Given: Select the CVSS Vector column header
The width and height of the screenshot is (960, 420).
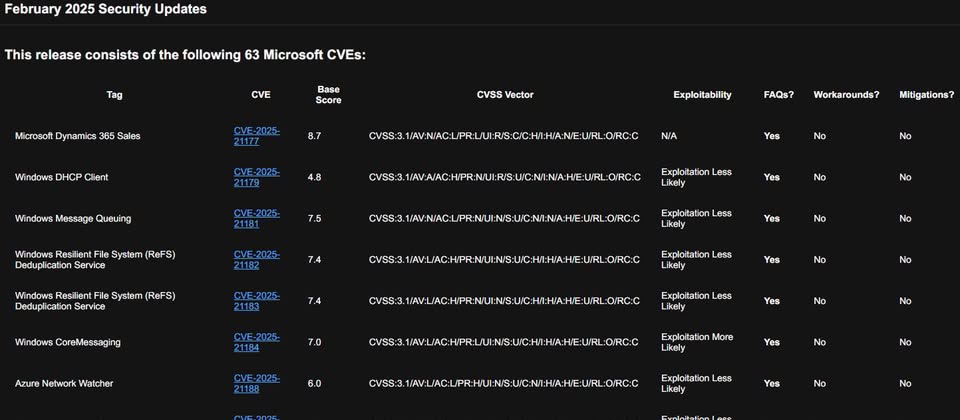Looking at the screenshot, I should tap(505, 95).
